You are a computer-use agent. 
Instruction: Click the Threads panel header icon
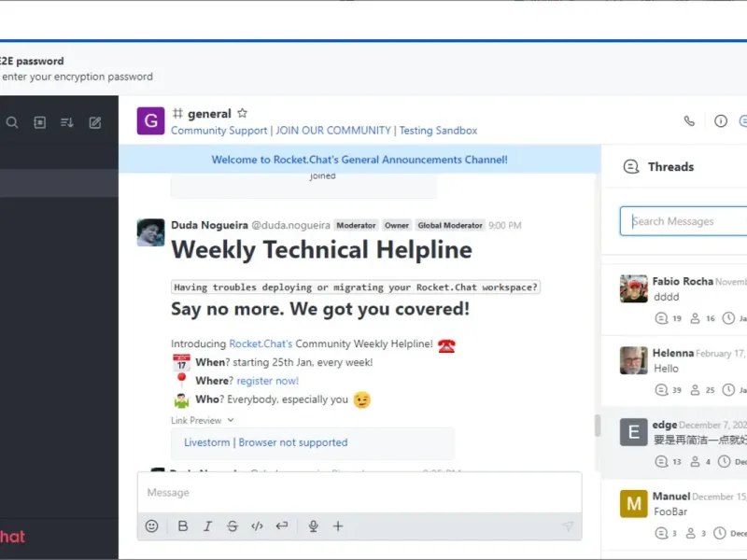point(631,167)
